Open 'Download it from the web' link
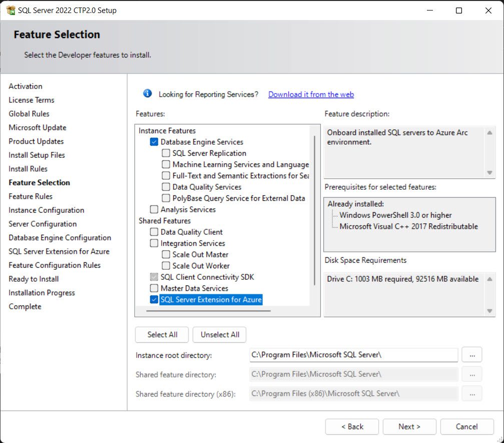Screen dimensions: 504x443 (x=311, y=94)
